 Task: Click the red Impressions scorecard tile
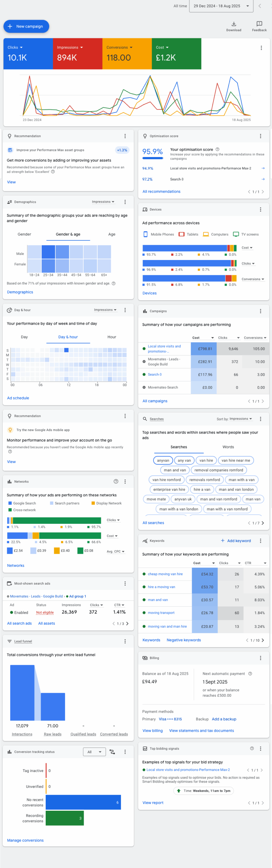78,54
